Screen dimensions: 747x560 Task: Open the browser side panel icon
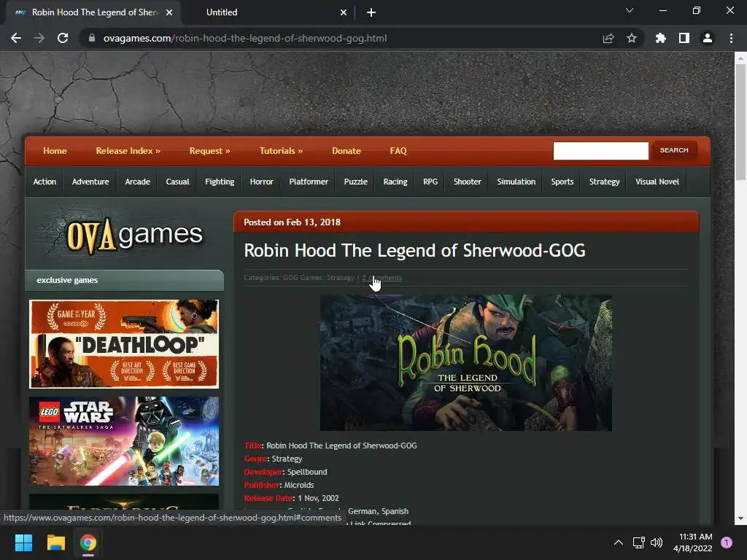coord(684,38)
